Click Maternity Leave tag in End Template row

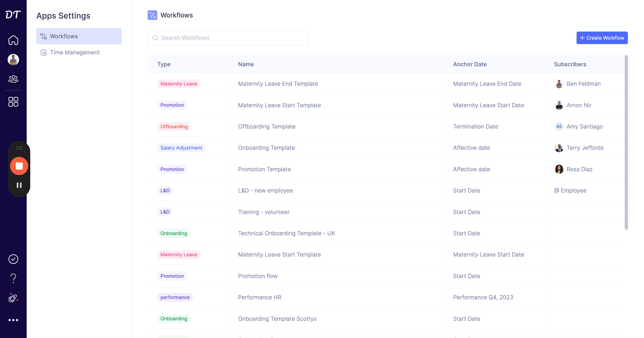click(179, 84)
